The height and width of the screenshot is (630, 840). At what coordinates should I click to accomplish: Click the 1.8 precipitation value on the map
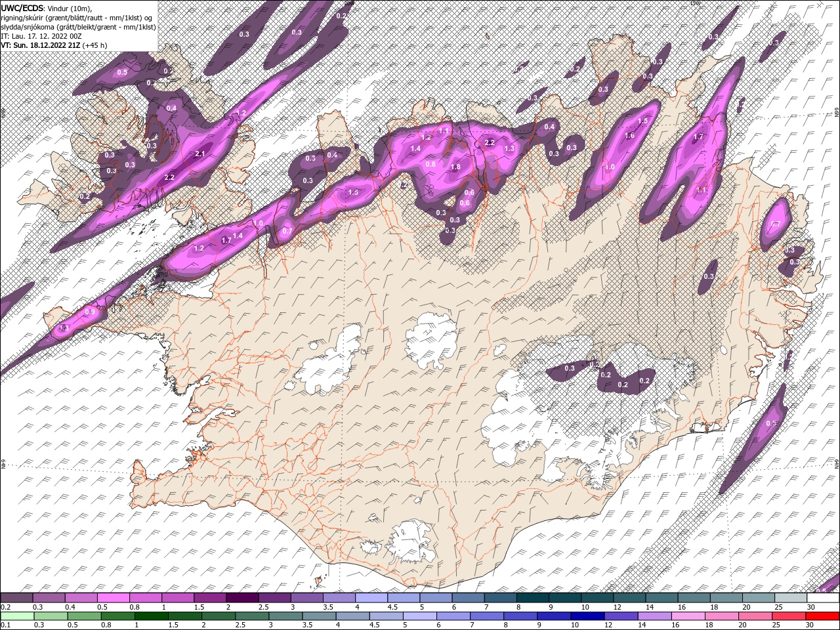[x=456, y=167]
